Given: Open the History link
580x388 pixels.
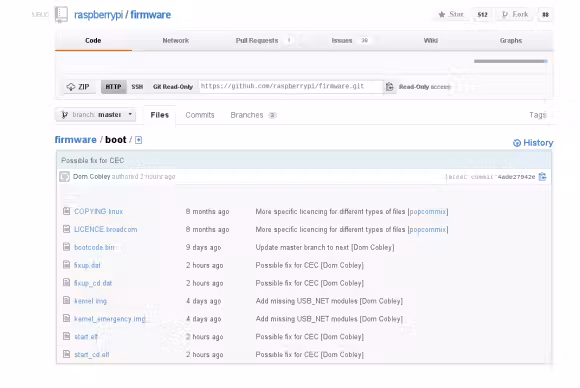Looking at the screenshot, I should 533,143.
